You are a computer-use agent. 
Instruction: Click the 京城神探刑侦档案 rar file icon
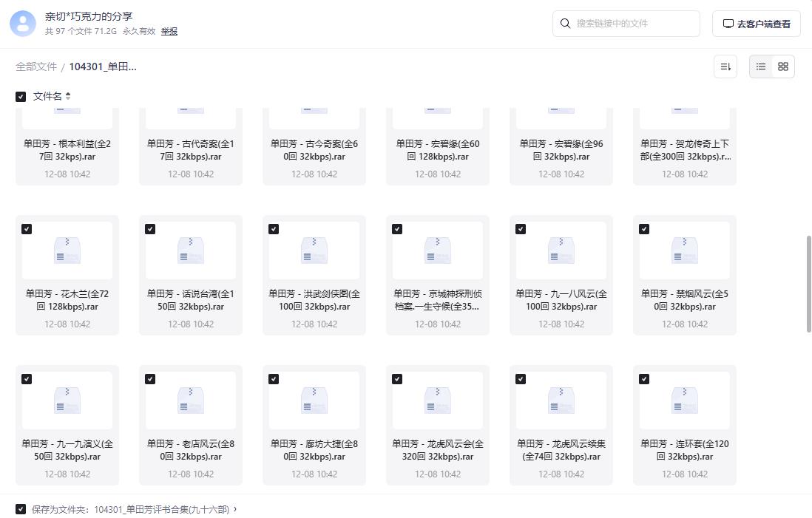(x=438, y=251)
